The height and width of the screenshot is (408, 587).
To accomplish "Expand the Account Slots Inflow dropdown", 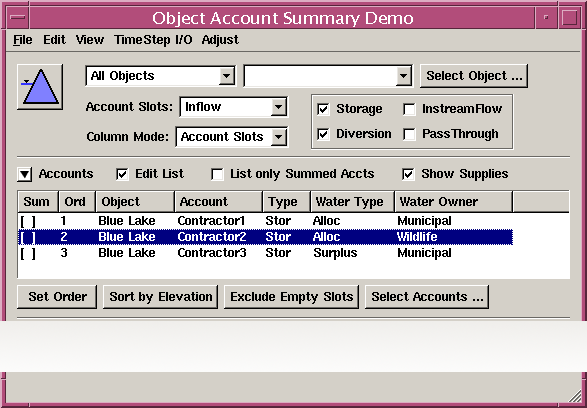I will (x=234, y=107).
